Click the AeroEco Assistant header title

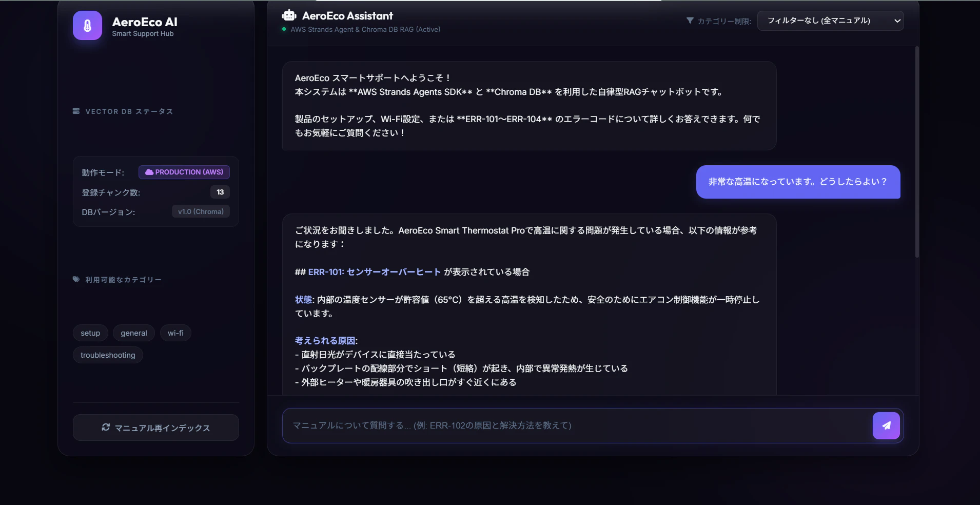coord(347,16)
